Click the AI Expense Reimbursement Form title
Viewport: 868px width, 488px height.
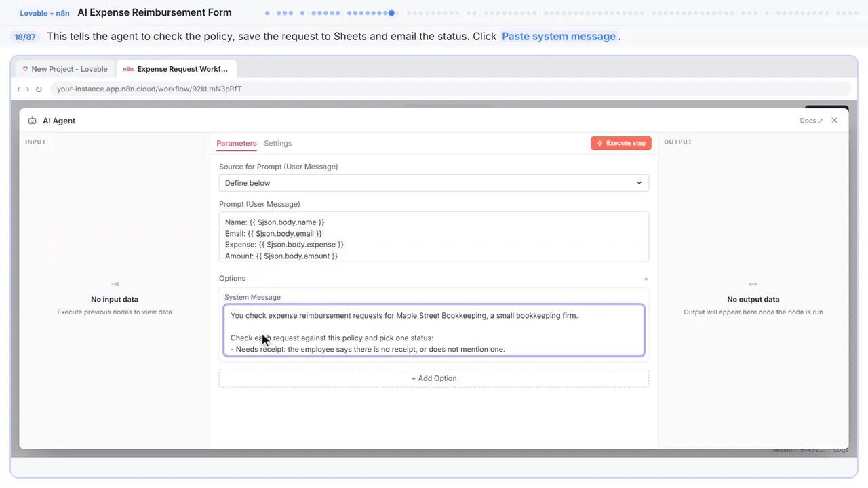tap(155, 12)
